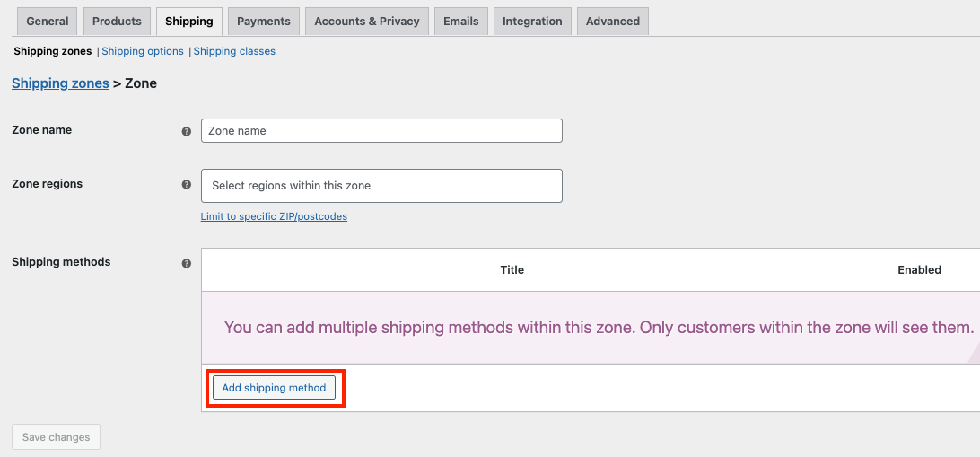Viewport: 980px width, 457px height.
Task: Switch to the Products tab
Action: tap(117, 22)
